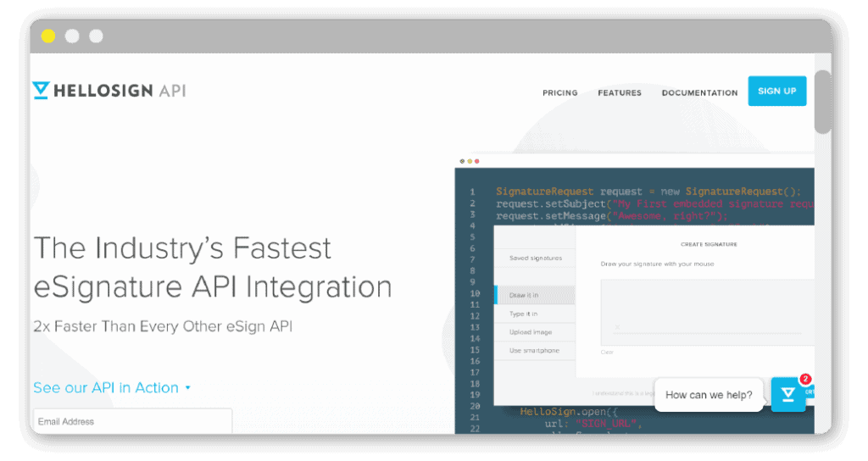Select the Saved signatures option

click(x=536, y=258)
